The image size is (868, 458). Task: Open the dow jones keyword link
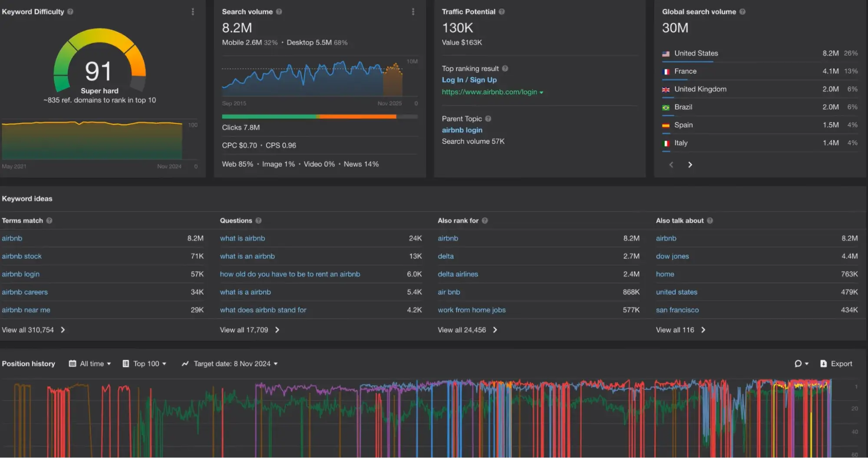tap(672, 256)
